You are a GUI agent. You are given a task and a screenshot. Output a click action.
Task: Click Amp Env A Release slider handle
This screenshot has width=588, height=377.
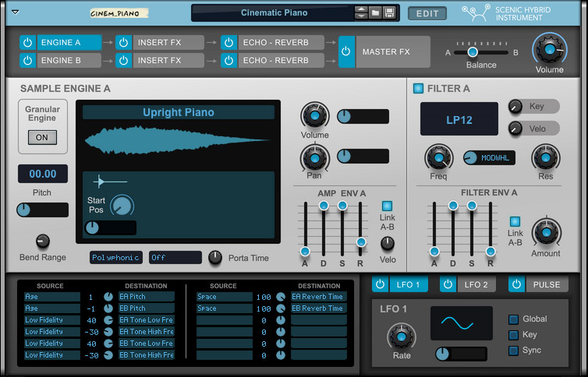tap(361, 241)
